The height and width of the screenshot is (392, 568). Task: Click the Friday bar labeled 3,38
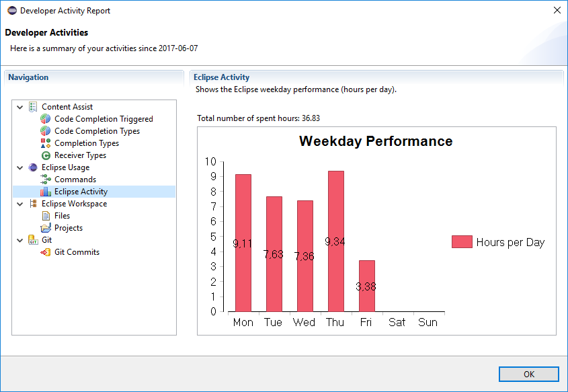(367, 286)
